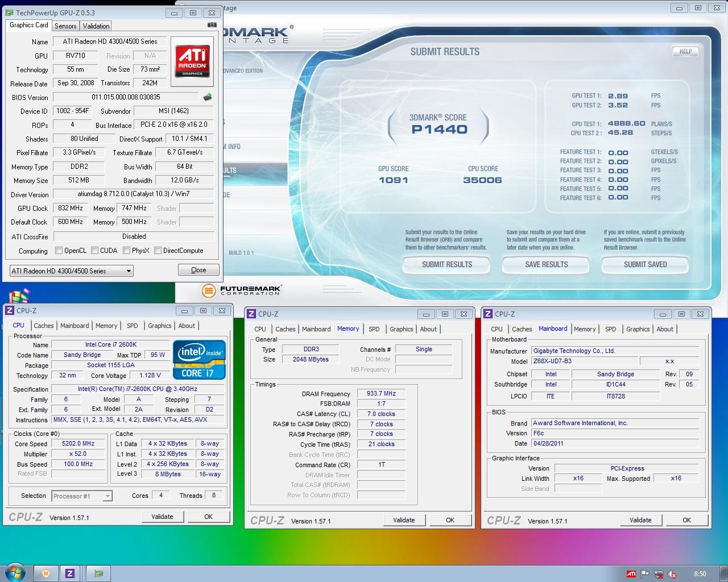This screenshot has width=728, height=582.
Task: Enable the CUDA checkbox
Action: pyautogui.click(x=94, y=250)
